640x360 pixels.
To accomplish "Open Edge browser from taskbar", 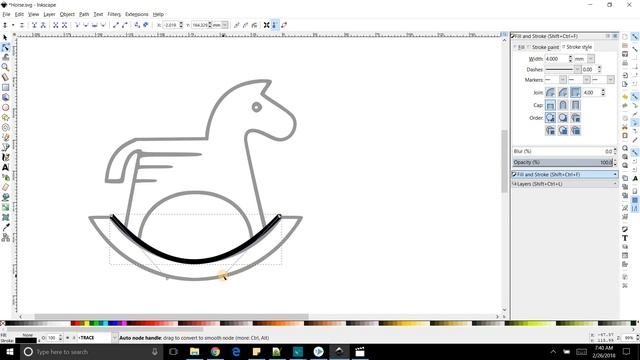I will [236, 351].
